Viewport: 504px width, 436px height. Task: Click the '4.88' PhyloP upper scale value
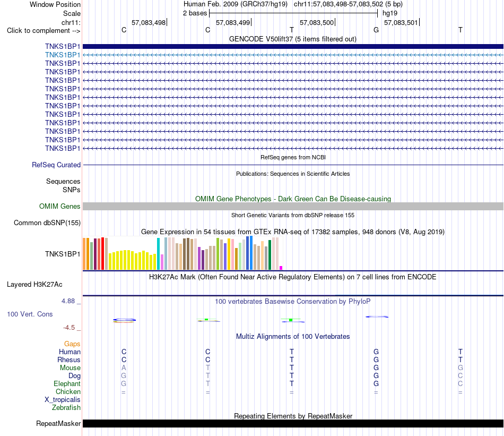[68, 301]
